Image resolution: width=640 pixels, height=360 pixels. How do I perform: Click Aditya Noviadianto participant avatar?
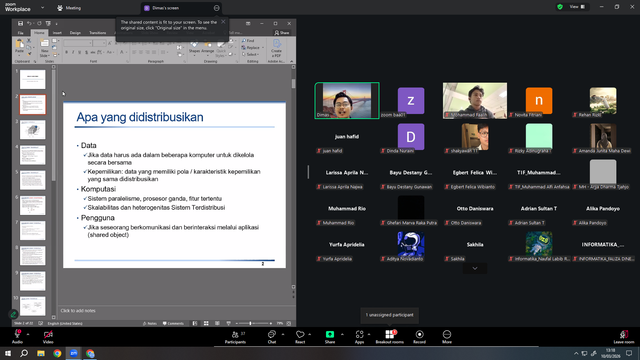pos(411,244)
